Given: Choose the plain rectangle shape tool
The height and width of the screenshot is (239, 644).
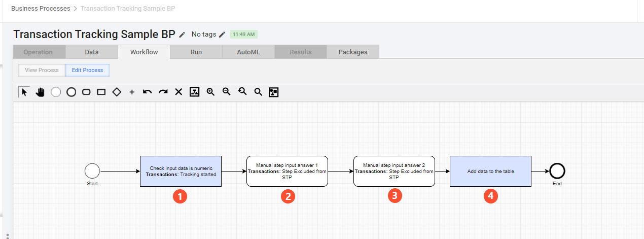Looking at the screenshot, I should click(101, 92).
